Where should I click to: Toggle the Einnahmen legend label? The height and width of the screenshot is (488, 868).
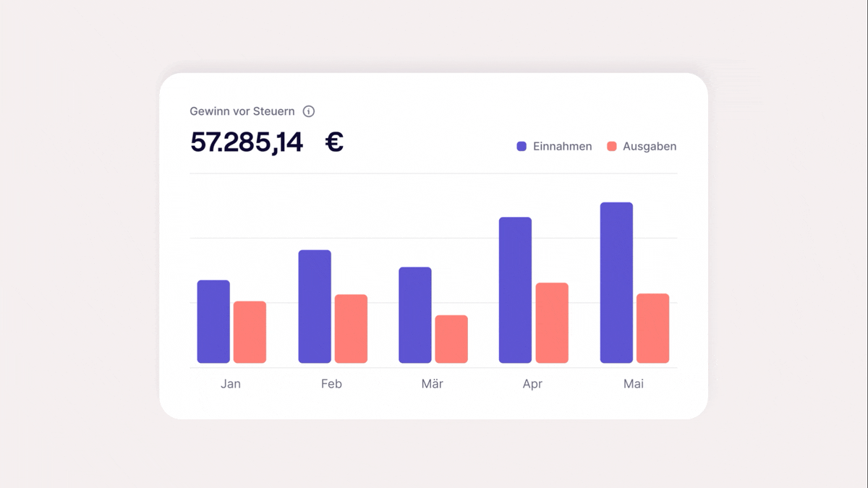coord(562,147)
